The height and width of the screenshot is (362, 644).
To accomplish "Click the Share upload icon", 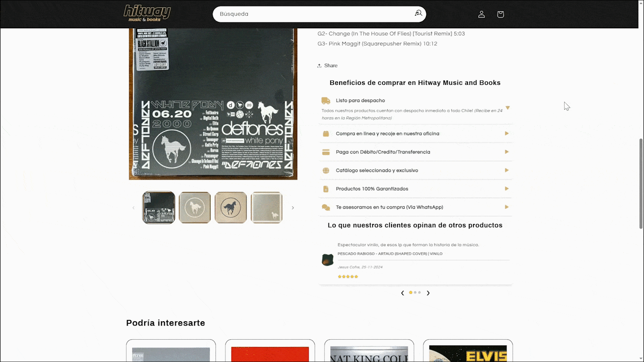I will tap(319, 66).
